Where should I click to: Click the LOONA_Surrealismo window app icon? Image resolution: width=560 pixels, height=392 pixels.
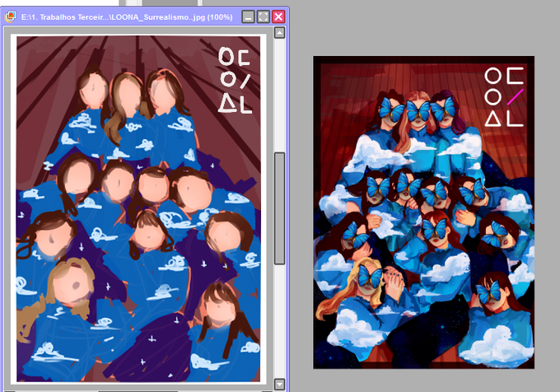pos(11,16)
